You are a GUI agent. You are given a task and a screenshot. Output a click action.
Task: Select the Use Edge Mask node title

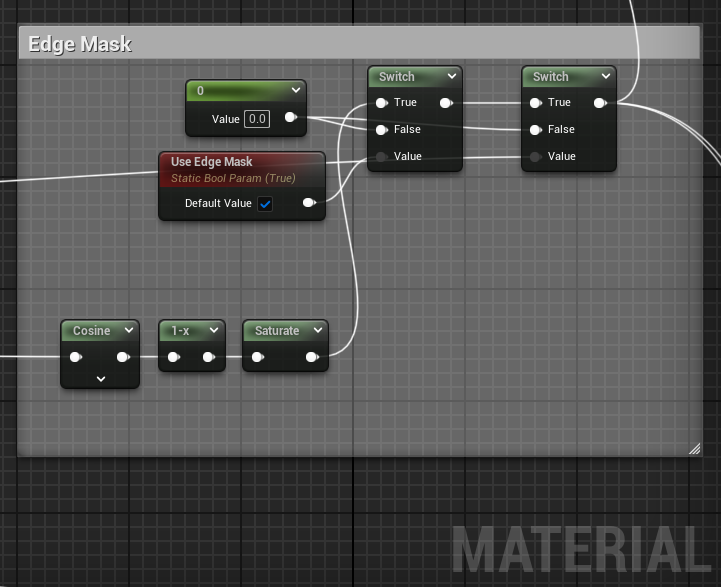pos(212,162)
